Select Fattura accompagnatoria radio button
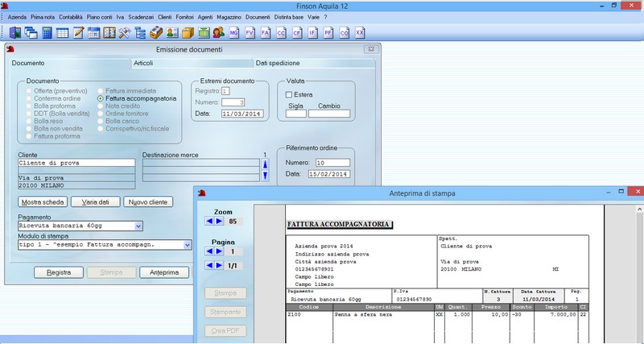 (100, 98)
